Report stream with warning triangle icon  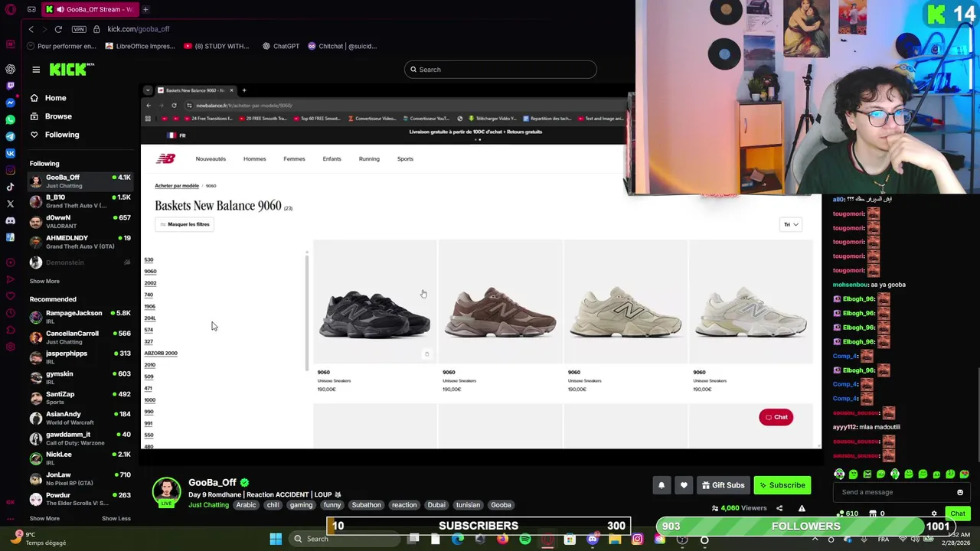point(802,508)
